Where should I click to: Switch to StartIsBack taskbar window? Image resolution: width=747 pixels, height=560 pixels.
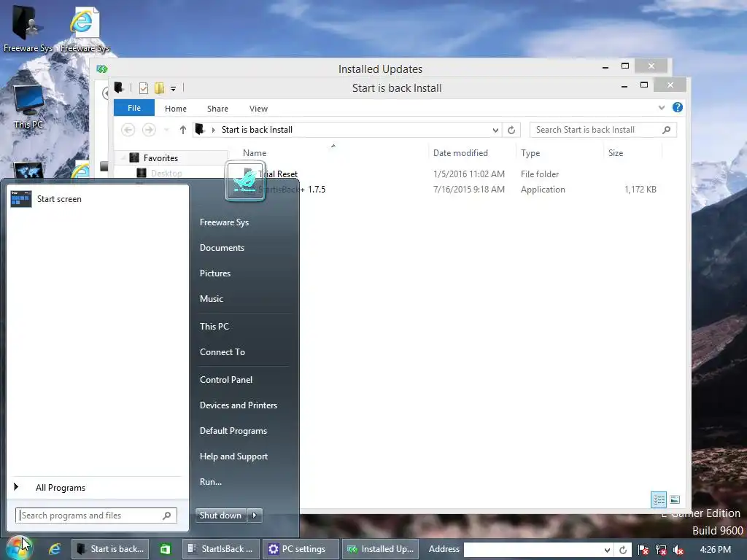tap(222, 549)
